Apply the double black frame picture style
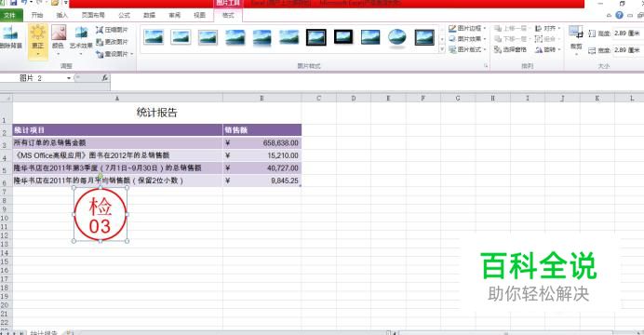644x335 pixels. 316,37
